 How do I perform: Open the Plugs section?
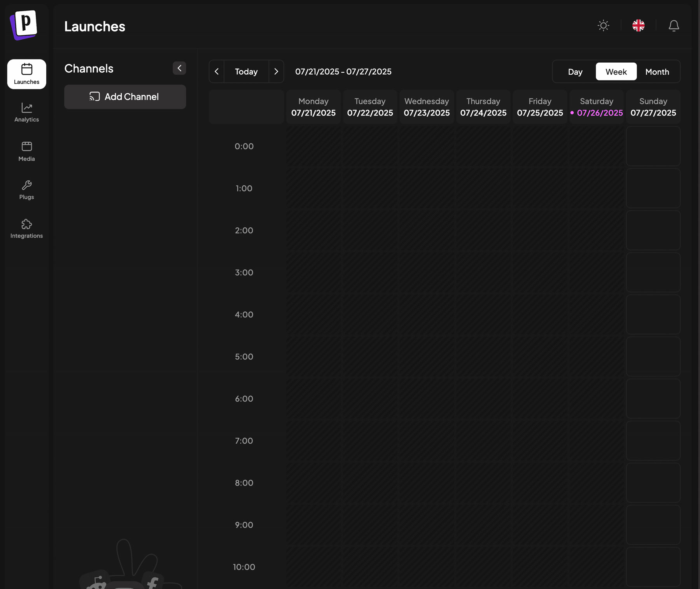click(26, 190)
